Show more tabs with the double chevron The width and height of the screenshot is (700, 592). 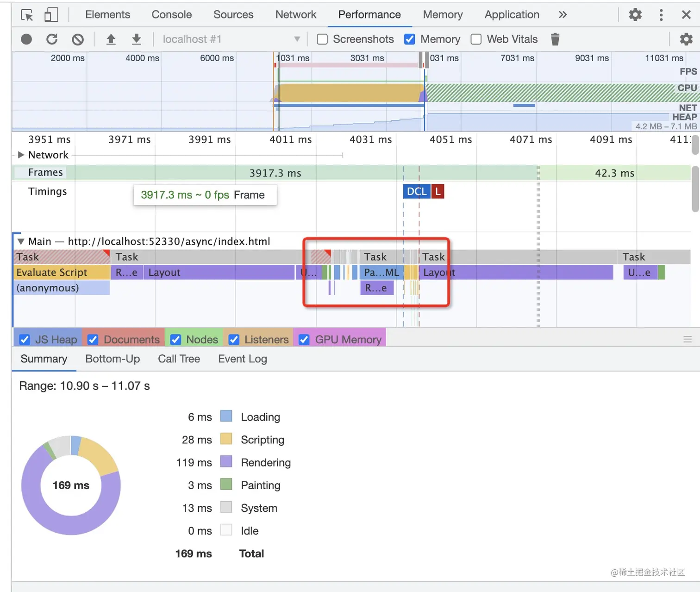[x=562, y=15]
